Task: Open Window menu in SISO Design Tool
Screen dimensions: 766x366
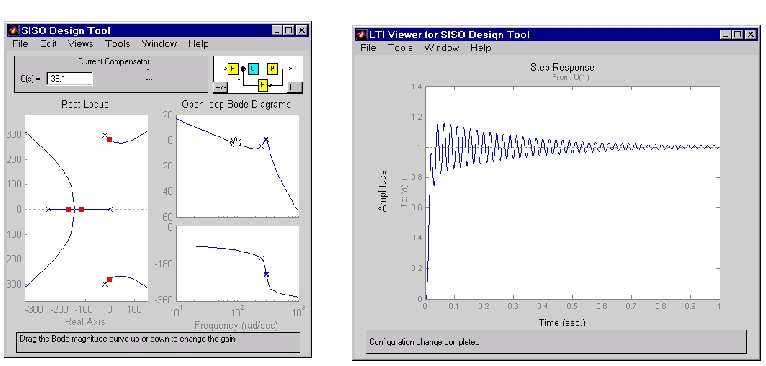Action: coord(159,43)
